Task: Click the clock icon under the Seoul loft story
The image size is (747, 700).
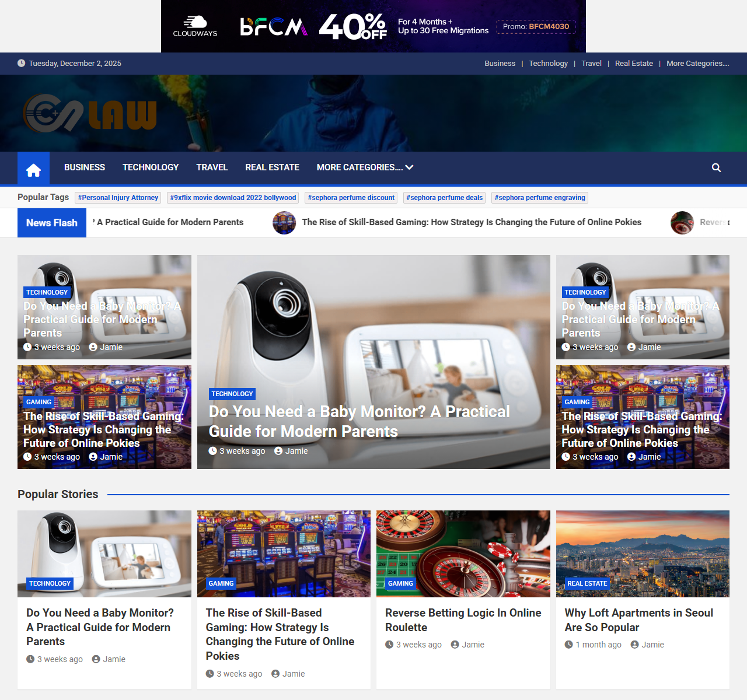Action: coord(568,645)
